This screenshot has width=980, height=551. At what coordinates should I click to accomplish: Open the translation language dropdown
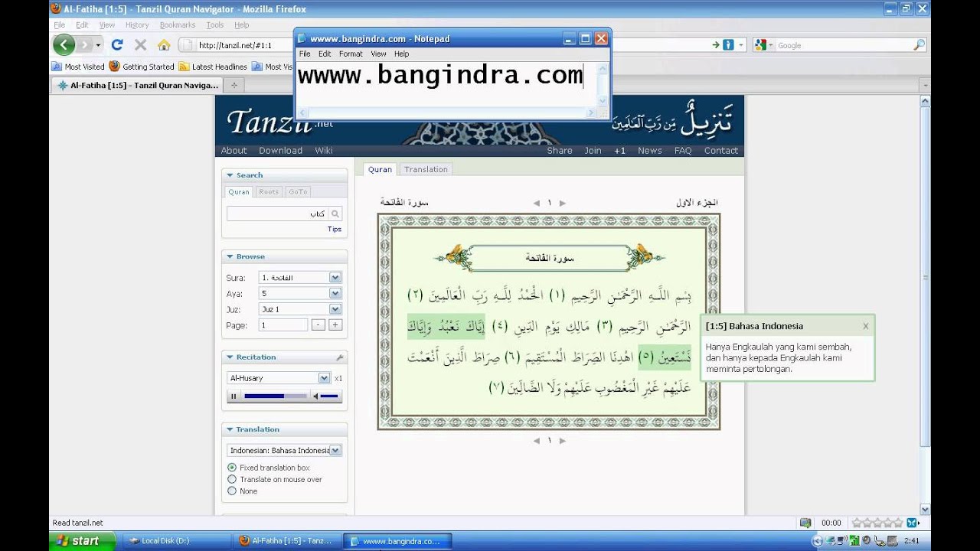click(284, 451)
